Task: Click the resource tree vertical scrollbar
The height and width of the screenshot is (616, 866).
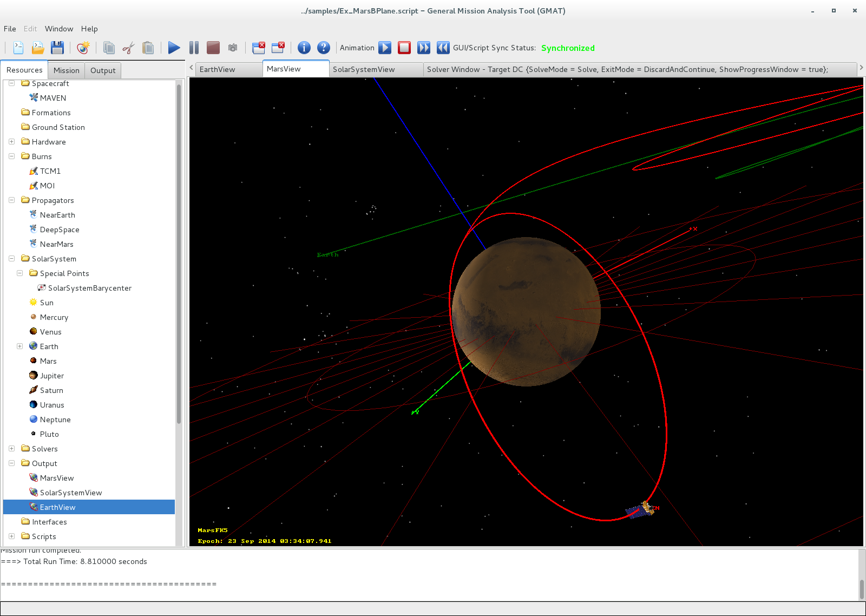Action: pyautogui.click(x=179, y=254)
